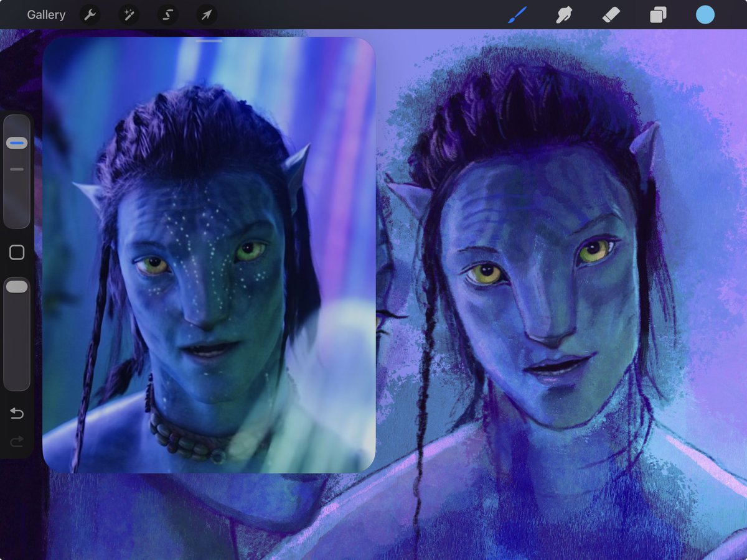Select the Paint brush tool
Viewport: 747px width, 560px height.
click(x=517, y=15)
